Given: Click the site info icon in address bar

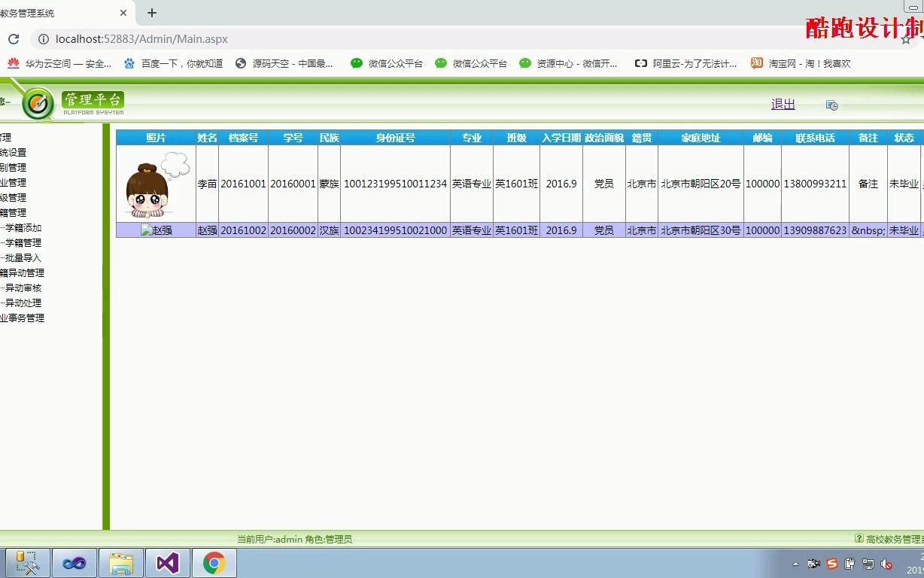Looking at the screenshot, I should coord(44,39).
